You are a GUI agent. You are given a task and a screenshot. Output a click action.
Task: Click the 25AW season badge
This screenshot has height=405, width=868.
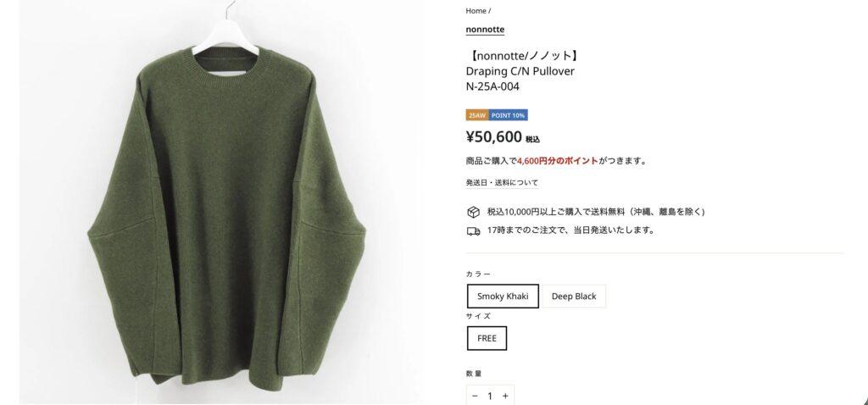click(477, 115)
